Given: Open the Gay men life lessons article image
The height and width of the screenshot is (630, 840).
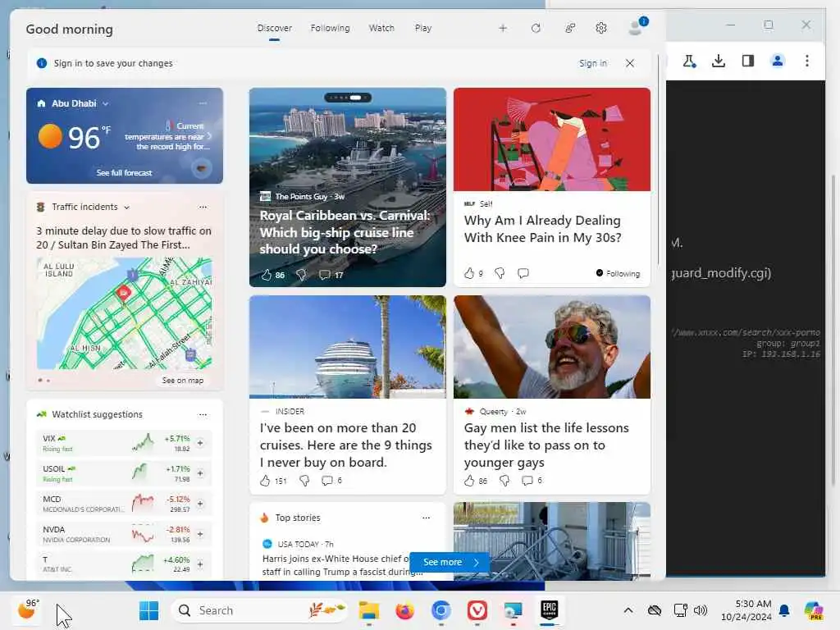Looking at the screenshot, I should click(552, 347).
